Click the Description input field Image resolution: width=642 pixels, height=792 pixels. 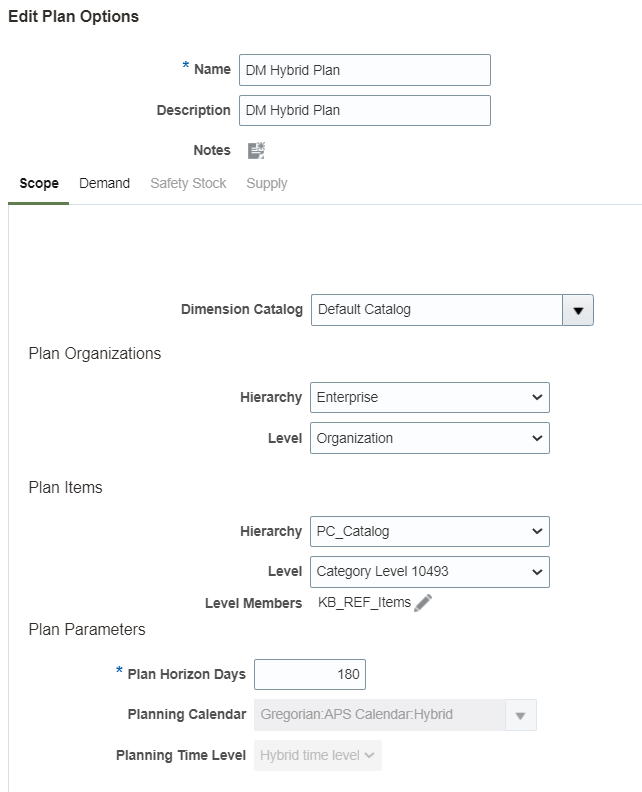(x=365, y=111)
